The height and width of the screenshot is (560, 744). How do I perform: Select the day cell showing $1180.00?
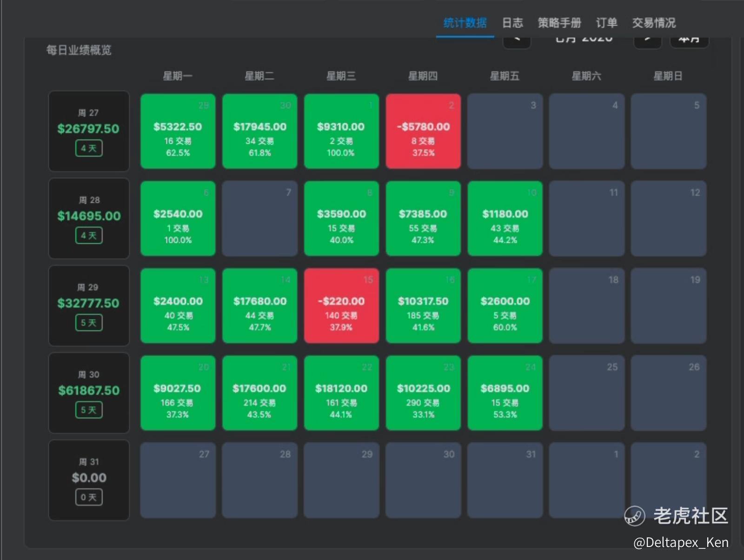coord(505,219)
